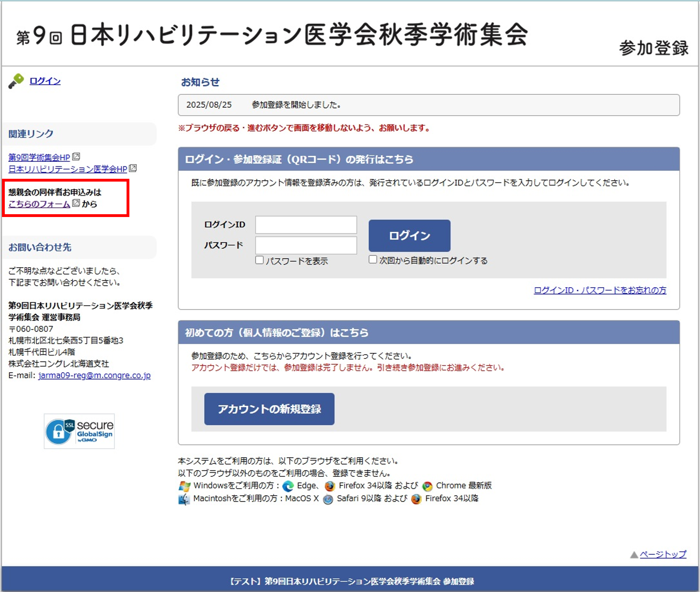The height and width of the screenshot is (592, 700).
Task: Click アカウントの新規登録 button
Action: (269, 409)
